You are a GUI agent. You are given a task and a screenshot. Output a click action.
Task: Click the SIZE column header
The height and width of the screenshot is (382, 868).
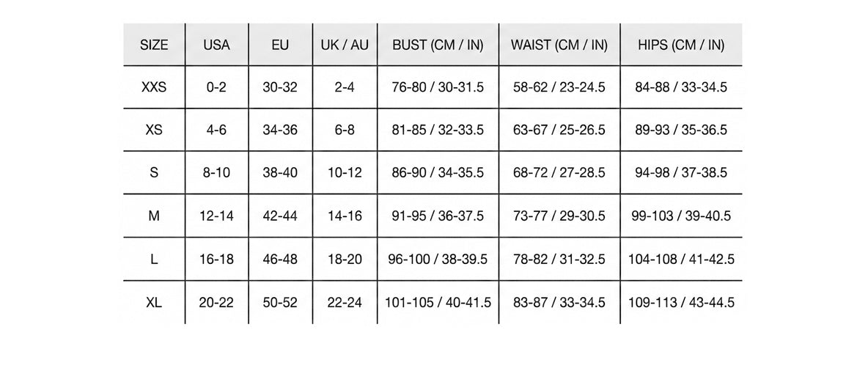point(154,45)
